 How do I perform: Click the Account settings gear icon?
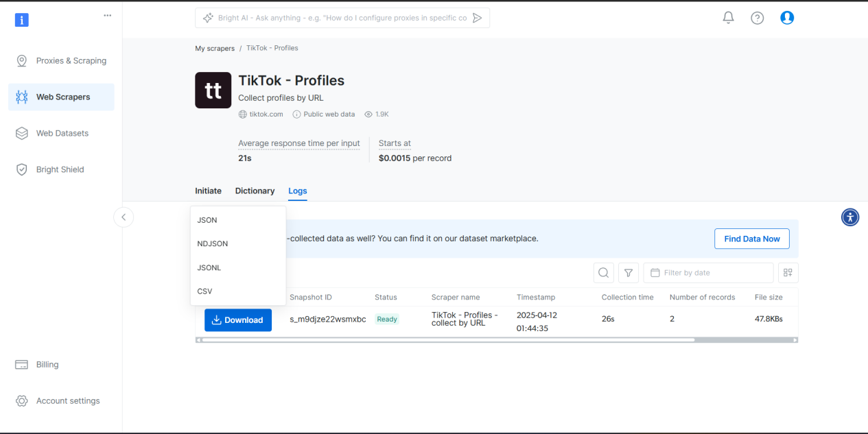(22, 401)
